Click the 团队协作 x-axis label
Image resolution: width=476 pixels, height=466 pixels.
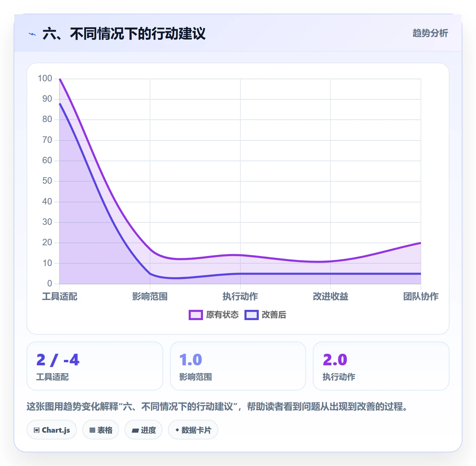pyautogui.click(x=421, y=297)
